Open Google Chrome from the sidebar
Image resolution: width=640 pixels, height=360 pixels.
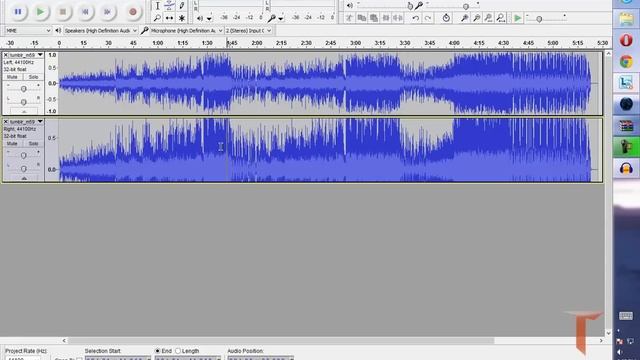(x=626, y=62)
